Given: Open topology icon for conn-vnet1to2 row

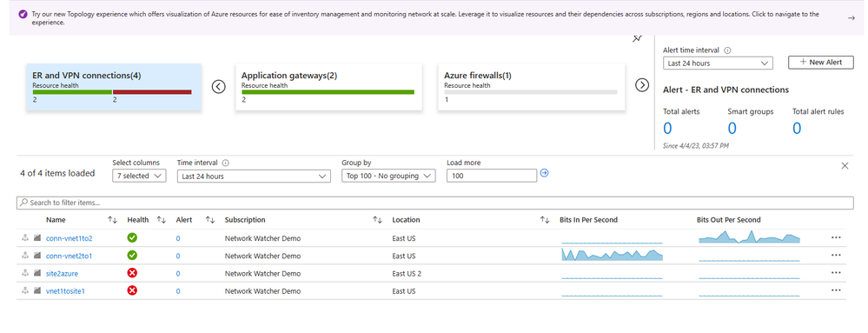Looking at the screenshot, I should point(25,238).
